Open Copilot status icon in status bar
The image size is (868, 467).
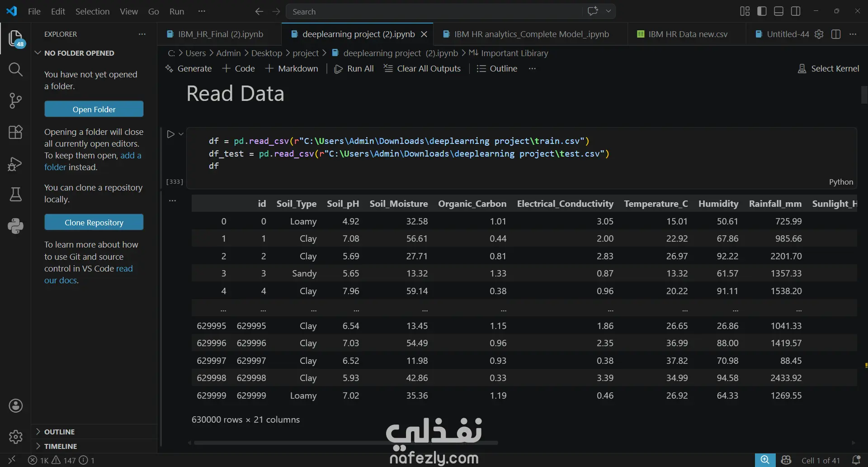tap(786, 460)
